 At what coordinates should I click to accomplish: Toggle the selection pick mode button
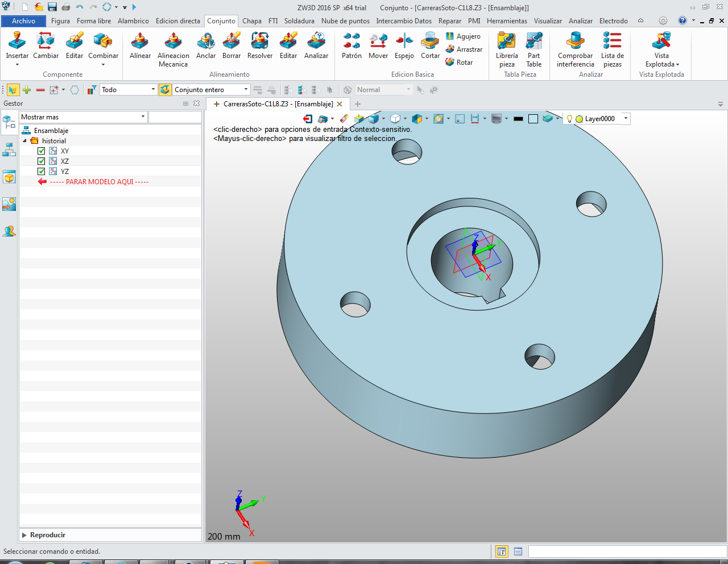[13, 90]
